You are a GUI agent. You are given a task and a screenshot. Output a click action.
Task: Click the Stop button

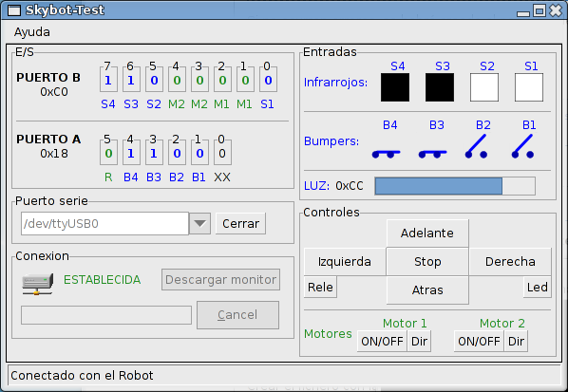[427, 262]
